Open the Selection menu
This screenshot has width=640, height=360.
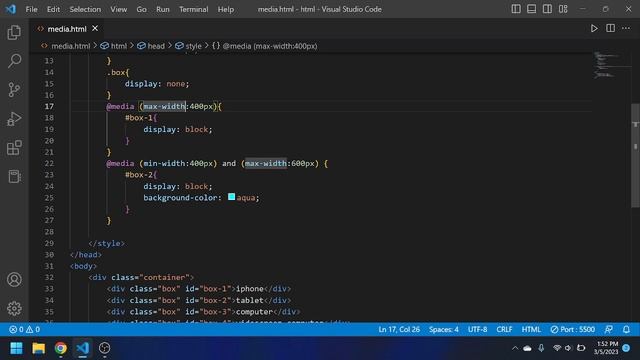(85, 9)
